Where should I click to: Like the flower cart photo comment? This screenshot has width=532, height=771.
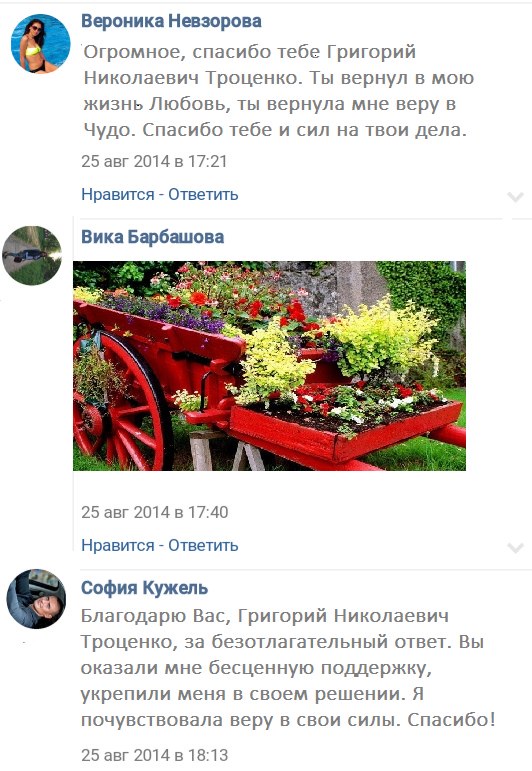pyautogui.click(x=118, y=545)
